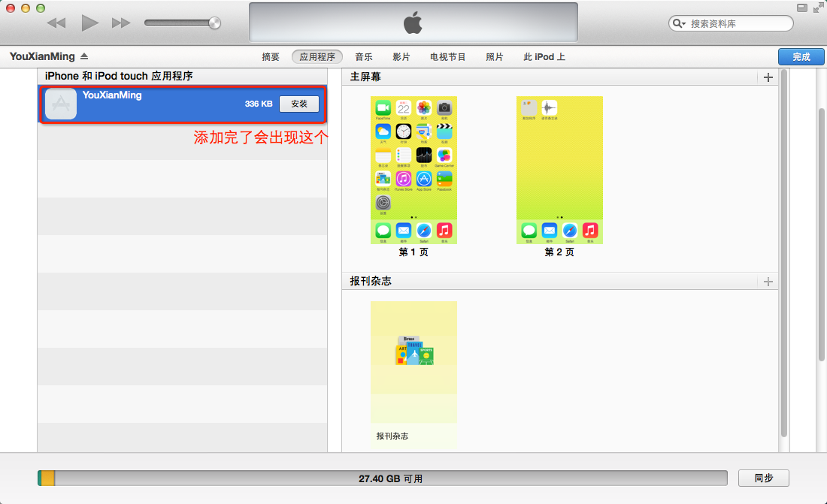827x504 pixels.
Task: Select the Safari dock icon on page 1
Action: [423, 231]
